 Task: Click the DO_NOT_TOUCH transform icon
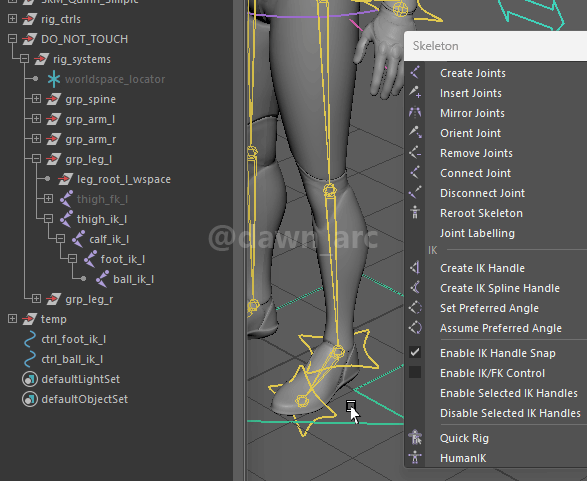click(x=30, y=39)
